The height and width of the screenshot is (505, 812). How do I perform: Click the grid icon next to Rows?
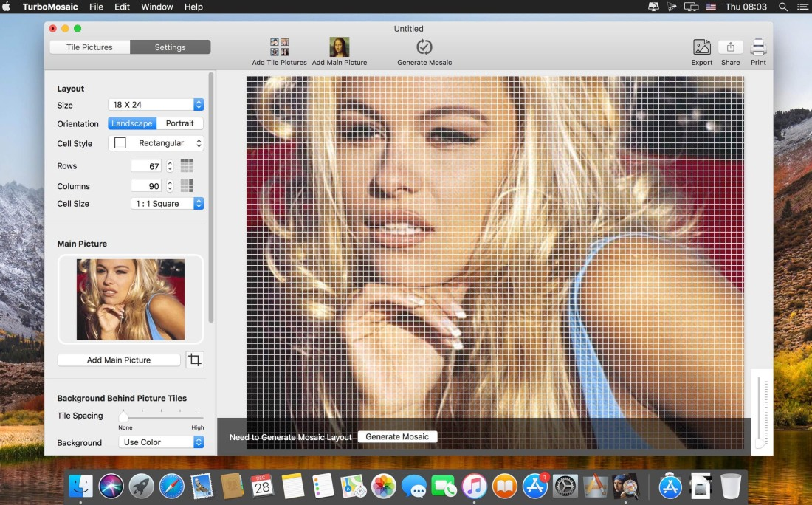tap(187, 166)
